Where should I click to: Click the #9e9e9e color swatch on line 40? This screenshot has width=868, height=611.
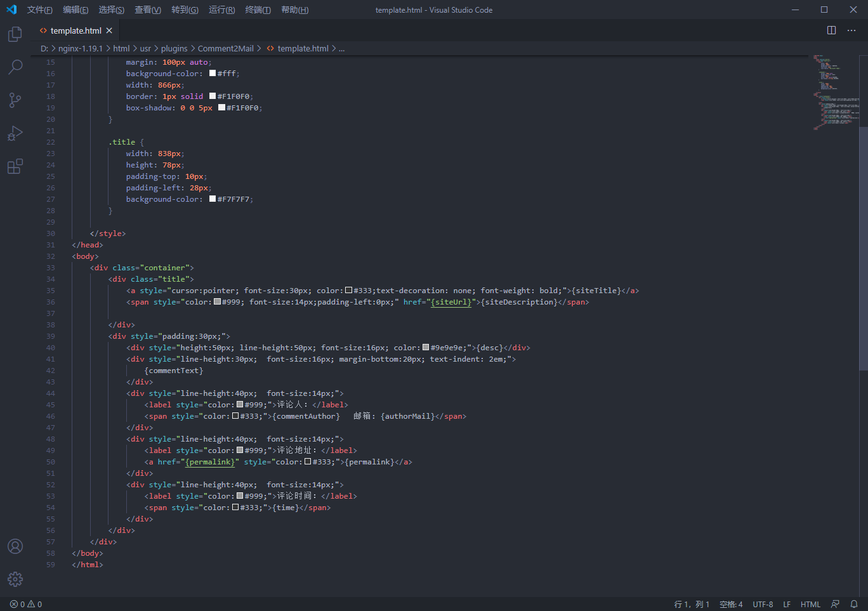point(426,348)
